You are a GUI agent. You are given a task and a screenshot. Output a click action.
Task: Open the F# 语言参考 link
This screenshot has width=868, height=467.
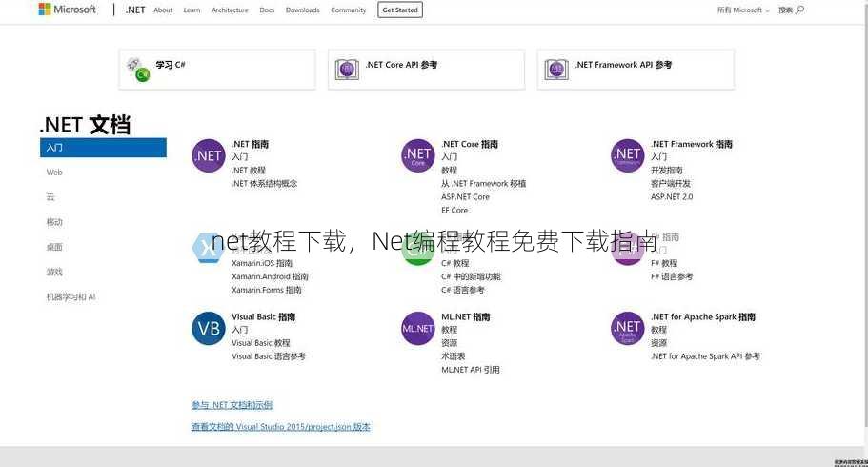[672, 276]
